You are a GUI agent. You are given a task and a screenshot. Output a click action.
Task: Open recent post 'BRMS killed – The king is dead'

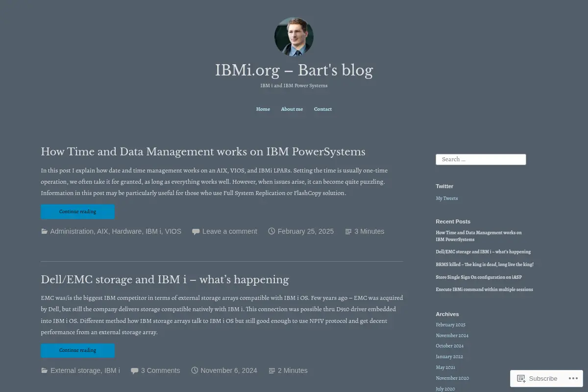click(x=485, y=265)
